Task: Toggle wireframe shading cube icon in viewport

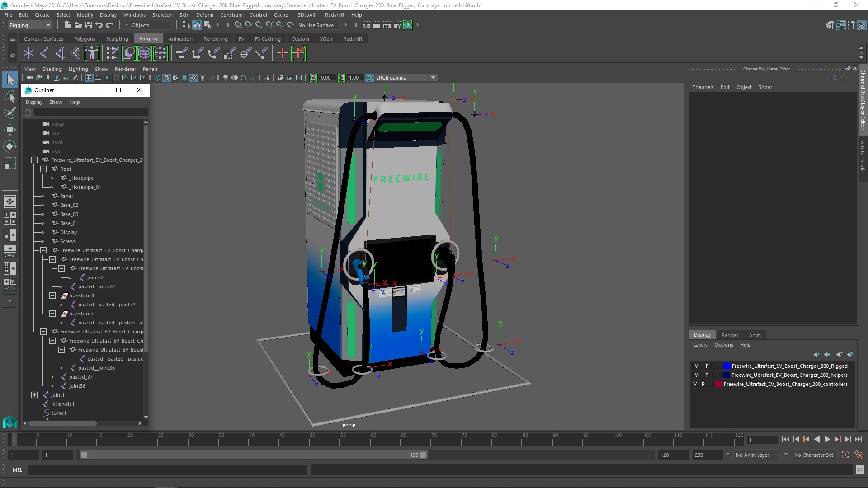Action: [157, 78]
